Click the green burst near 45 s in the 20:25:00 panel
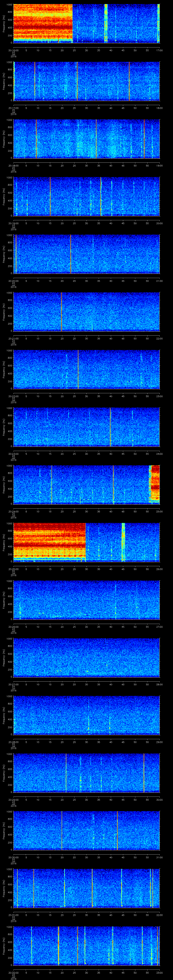The image size is (173, 980). click(x=123, y=542)
